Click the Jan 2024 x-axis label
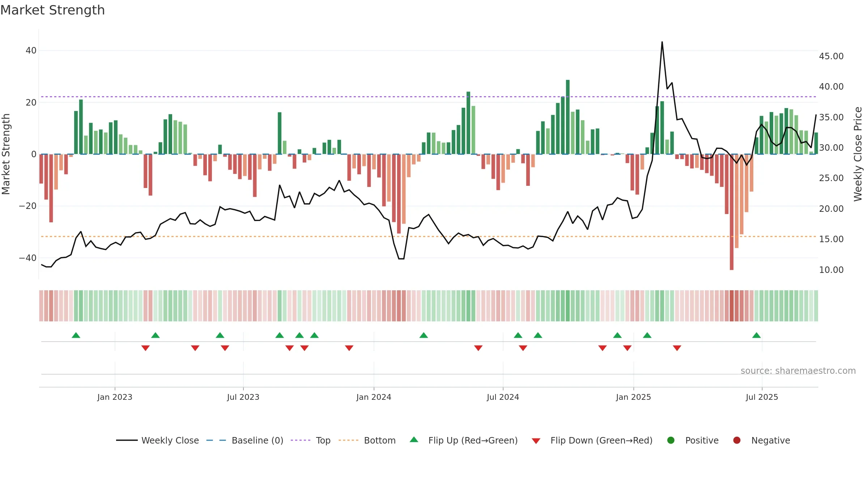This screenshot has width=868, height=488. point(374,397)
